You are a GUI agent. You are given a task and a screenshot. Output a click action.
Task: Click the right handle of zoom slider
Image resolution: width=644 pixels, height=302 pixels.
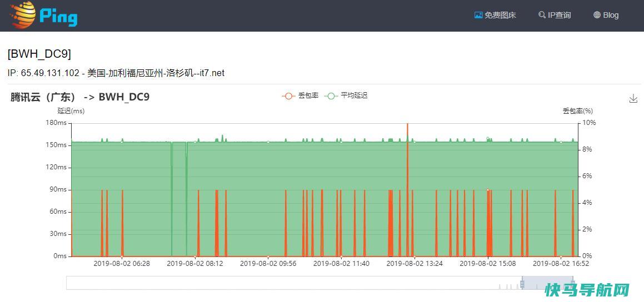tap(573, 283)
